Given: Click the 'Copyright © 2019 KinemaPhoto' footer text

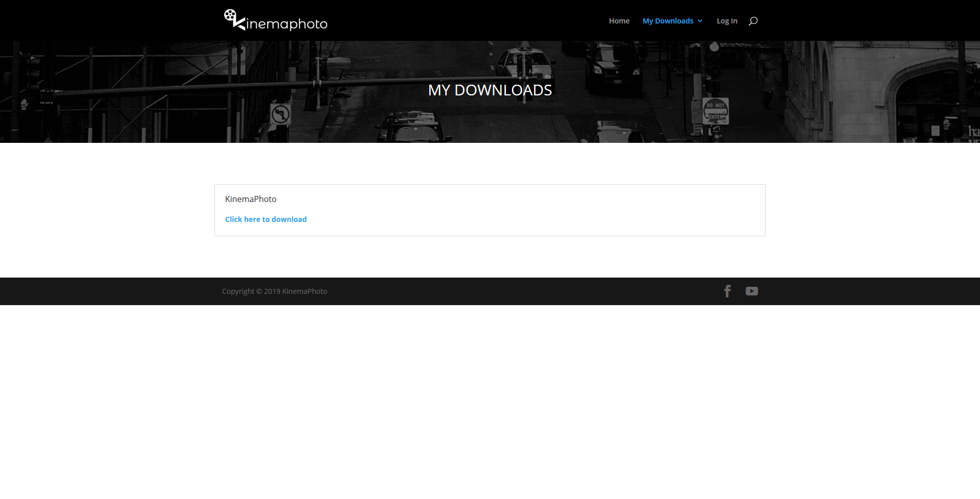Looking at the screenshot, I should (275, 291).
